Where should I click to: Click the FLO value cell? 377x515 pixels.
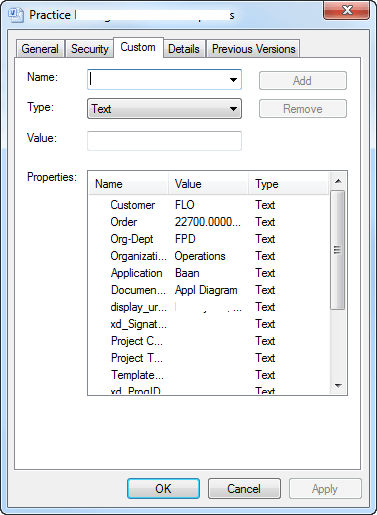click(x=185, y=205)
